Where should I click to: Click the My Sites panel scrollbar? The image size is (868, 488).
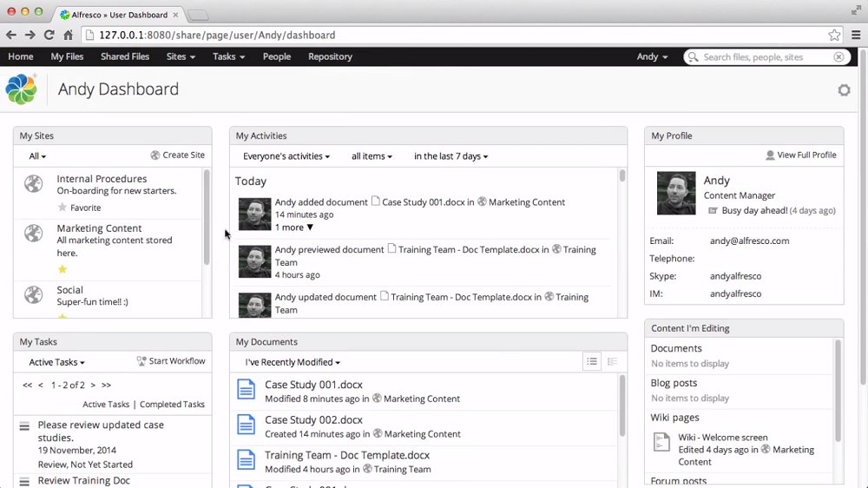tap(207, 217)
